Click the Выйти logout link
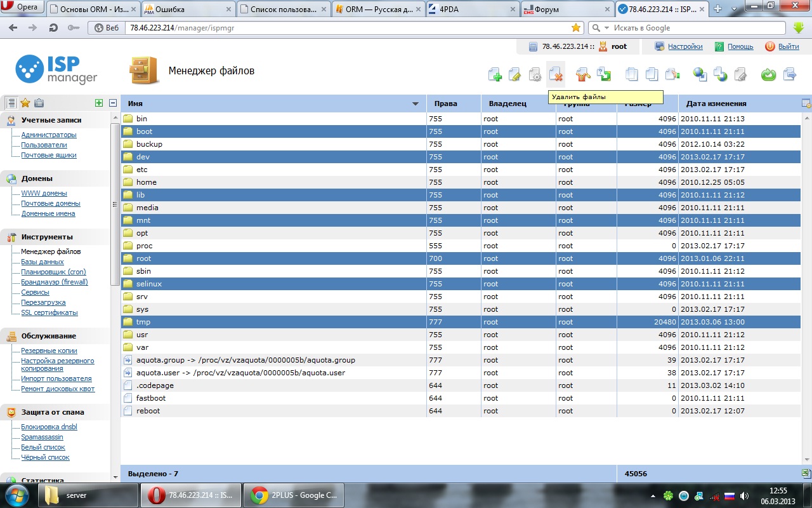 [x=788, y=46]
